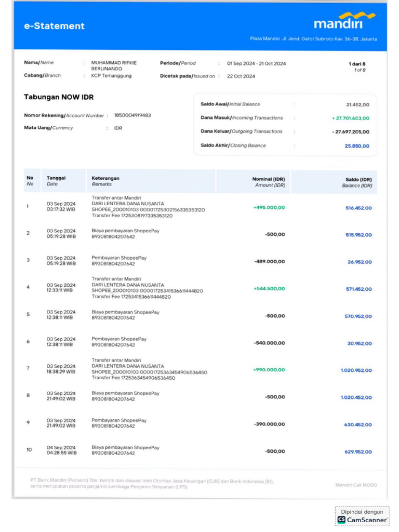Select balance 515.952,00 in row 2
Screen dimensions: 399x532
[x=358, y=235]
